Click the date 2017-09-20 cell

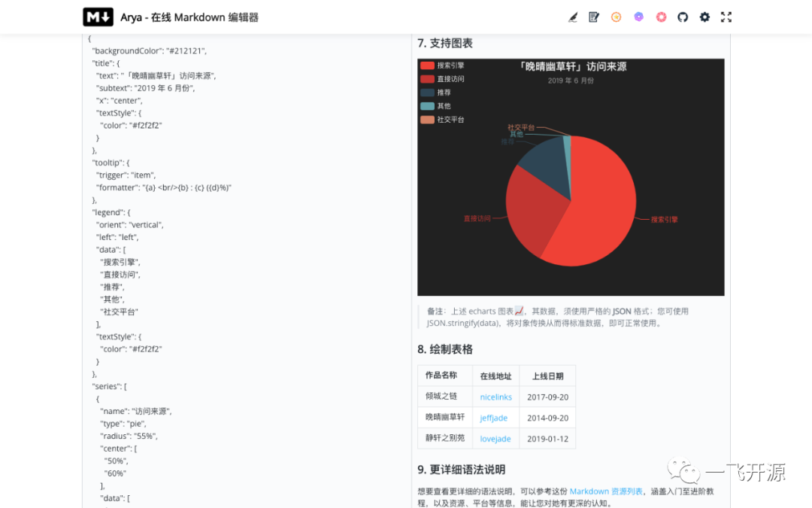click(547, 397)
